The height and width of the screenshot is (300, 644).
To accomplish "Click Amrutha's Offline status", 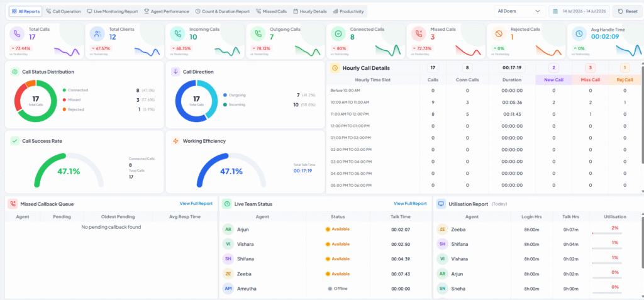I will (x=338, y=289).
